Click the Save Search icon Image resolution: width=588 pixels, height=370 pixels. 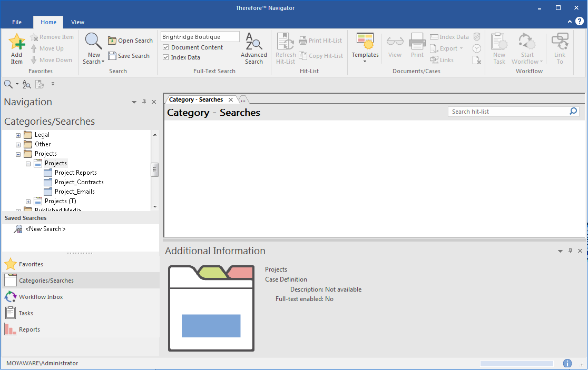click(x=130, y=55)
